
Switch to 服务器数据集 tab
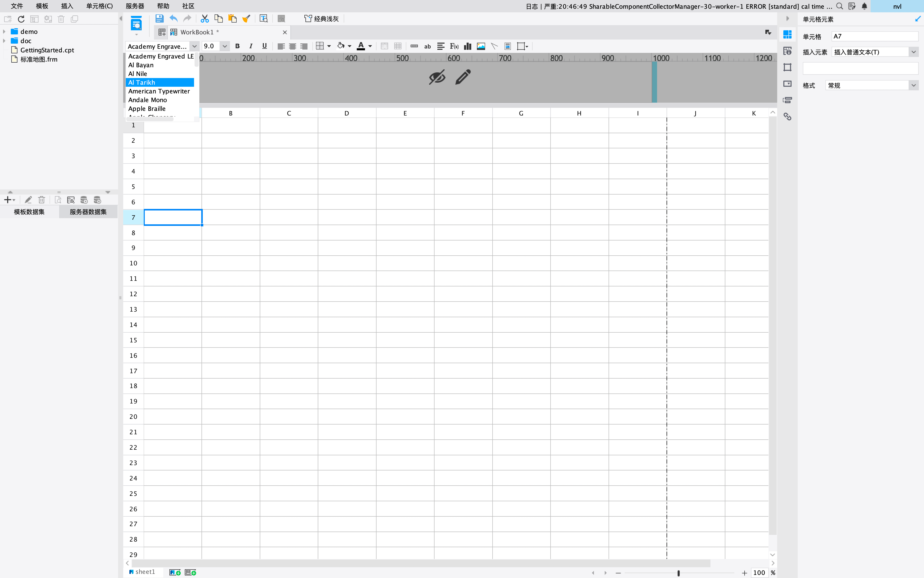pos(88,212)
